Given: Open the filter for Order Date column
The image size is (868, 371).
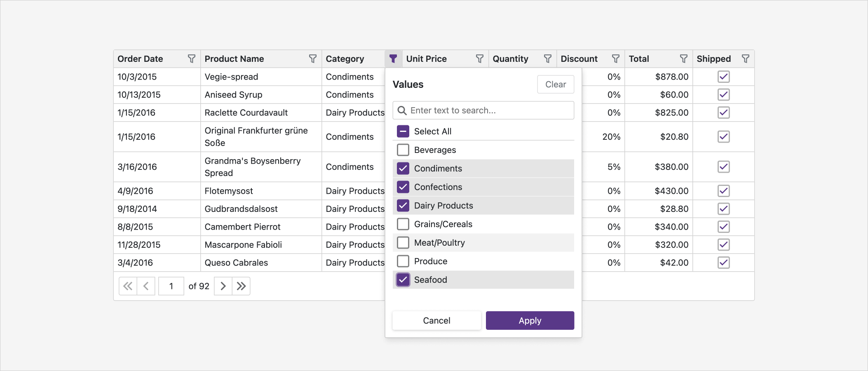Looking at the screenshot, I should [192, 59].
